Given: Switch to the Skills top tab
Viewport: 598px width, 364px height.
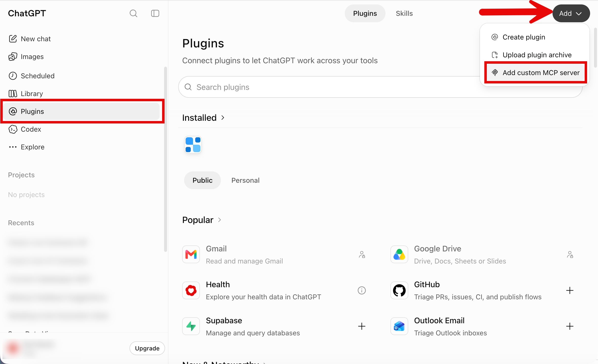Looking at the screenshot, I should click(x=404, y=13).
